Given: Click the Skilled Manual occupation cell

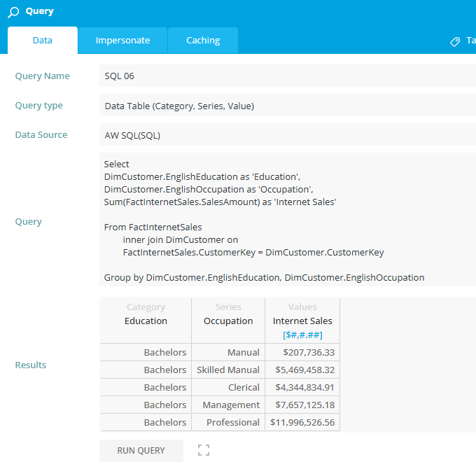Looking at the screenshot, I should click(228, 370).
